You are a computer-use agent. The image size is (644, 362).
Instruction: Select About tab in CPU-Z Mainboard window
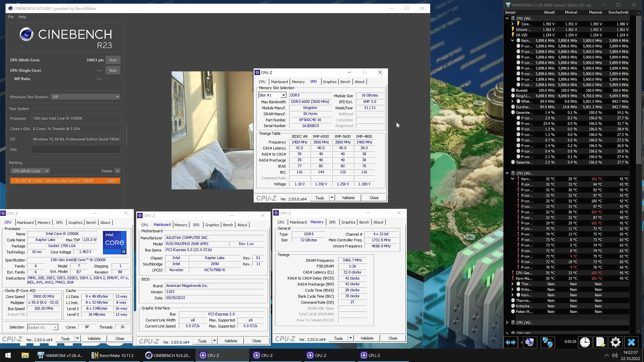point(242,225)
